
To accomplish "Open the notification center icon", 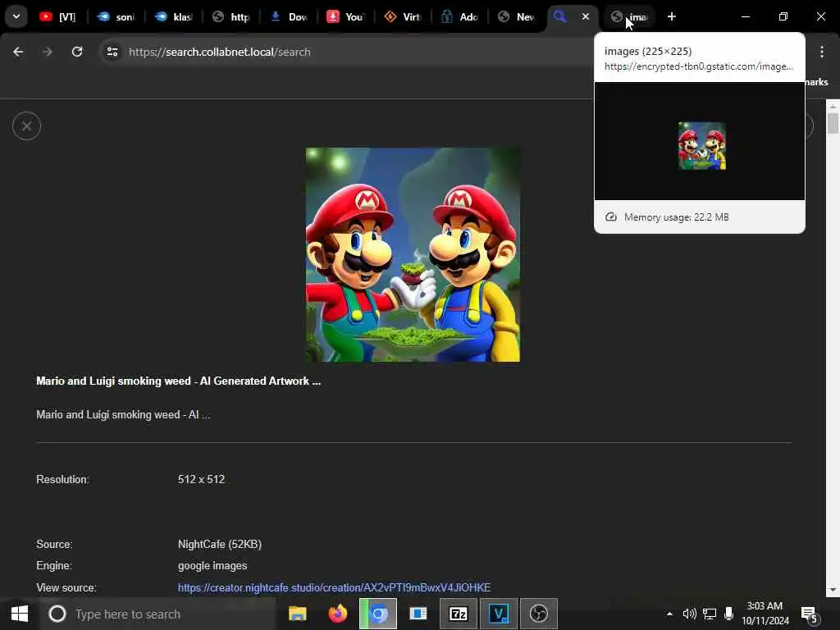I will (810, 614).
